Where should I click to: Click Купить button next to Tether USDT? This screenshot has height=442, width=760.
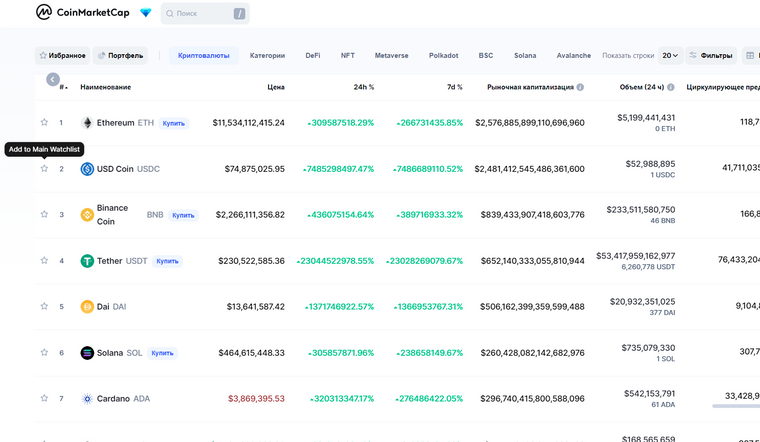[167, 261]
